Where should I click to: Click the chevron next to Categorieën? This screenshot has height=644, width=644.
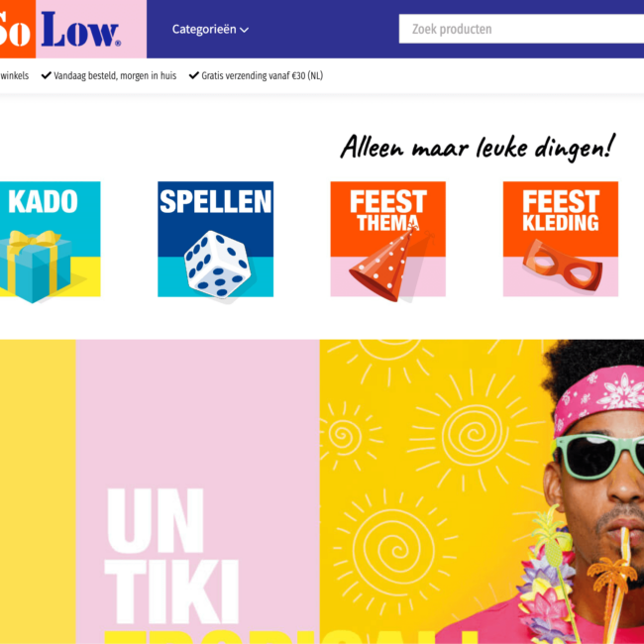(244, 30)
